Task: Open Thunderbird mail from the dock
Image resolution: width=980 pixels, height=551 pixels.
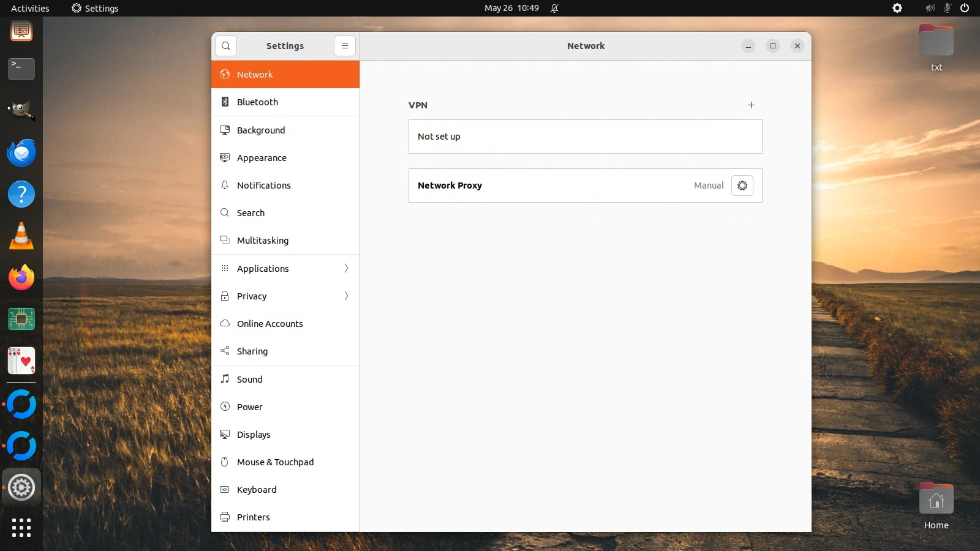Action: [x=21, y=153]
